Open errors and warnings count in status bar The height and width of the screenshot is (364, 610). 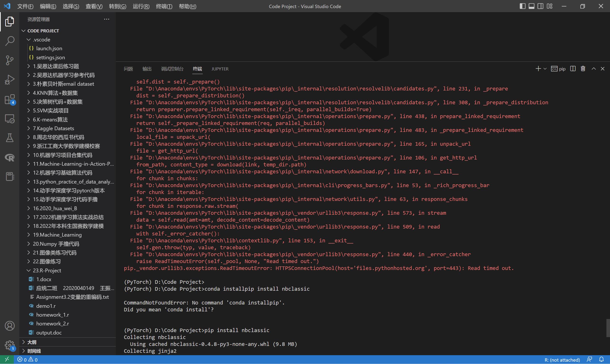point(27,359)
